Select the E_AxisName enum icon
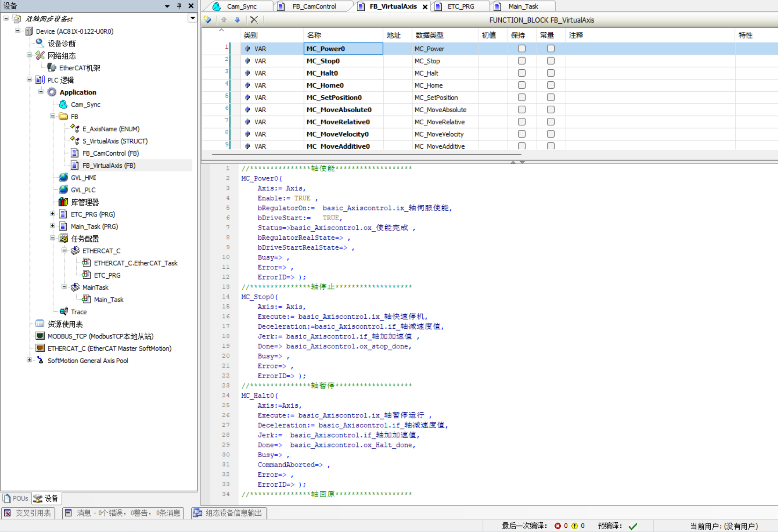The height and width of the screenshot is (532, 778). pyautogui.click(x=75, y=129)
